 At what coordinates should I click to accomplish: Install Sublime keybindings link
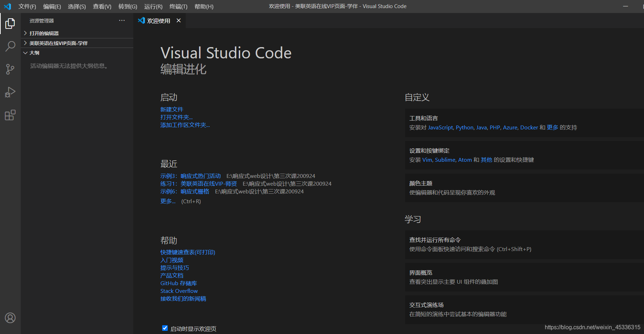tap(445, 160)
